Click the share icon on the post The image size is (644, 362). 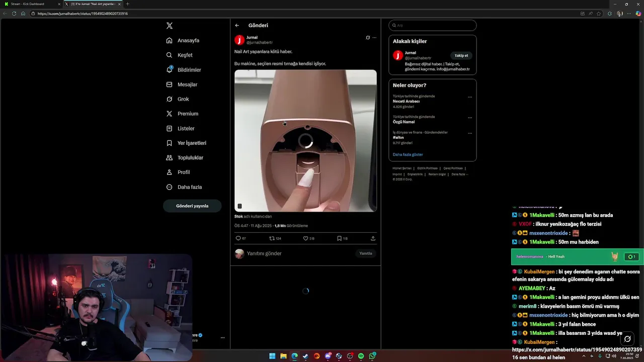point(373,238)
